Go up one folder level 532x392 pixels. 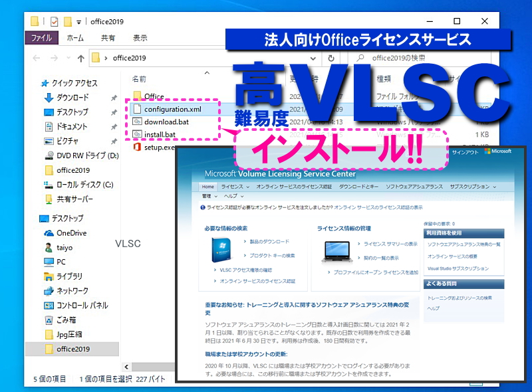pyautogui.click(x=80, y=58)
